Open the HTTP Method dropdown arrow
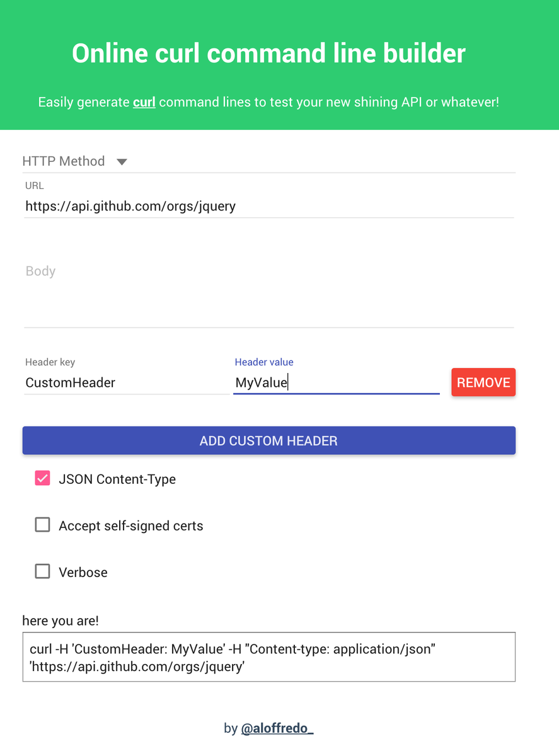The width and height of the screenshot is (559, 756). click(122, 162)
